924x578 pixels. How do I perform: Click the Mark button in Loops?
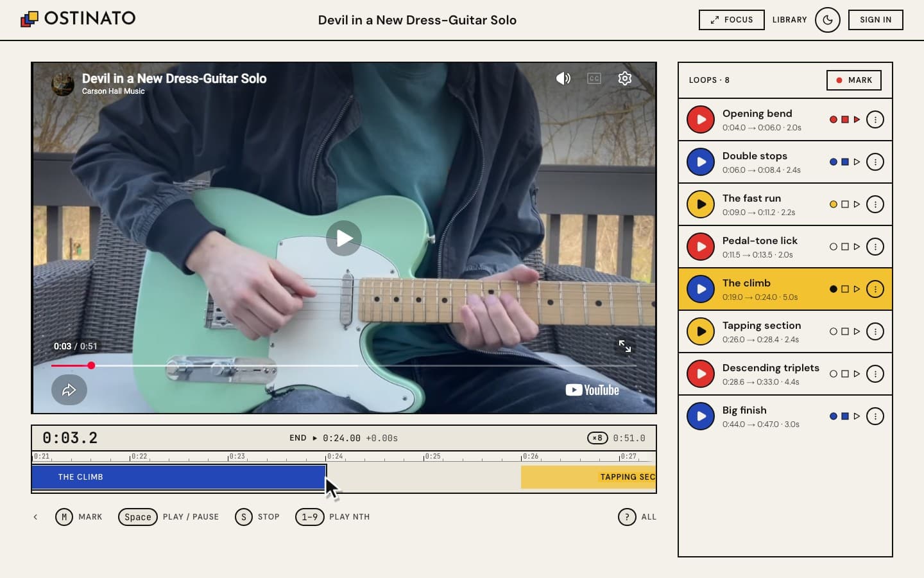pos(853,80)
